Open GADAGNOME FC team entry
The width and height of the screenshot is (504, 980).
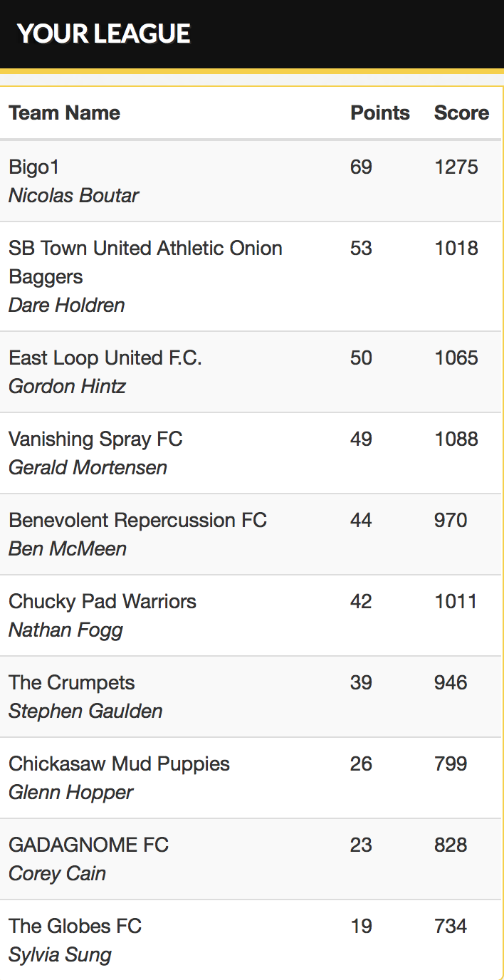[88, 845]
